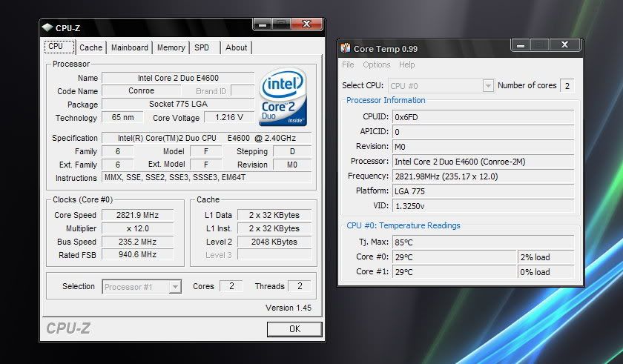Click the Cores count field in CPU-Z

(231, 286)
